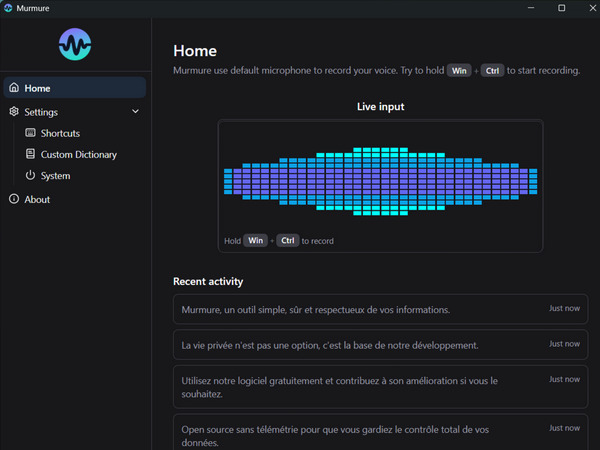Maximize the Murmure window
Image resolution: width=600 pixels, height=450 pixels.
coord(561,8)
